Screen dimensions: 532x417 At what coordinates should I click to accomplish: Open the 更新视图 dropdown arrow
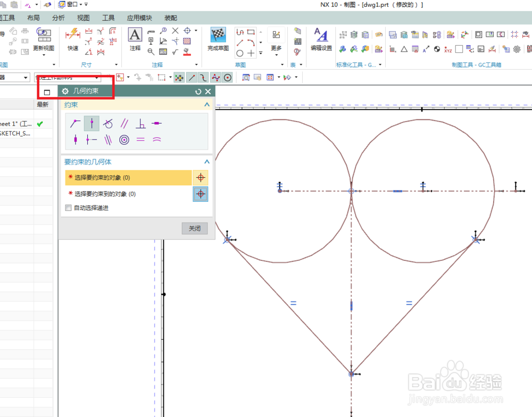44,55
